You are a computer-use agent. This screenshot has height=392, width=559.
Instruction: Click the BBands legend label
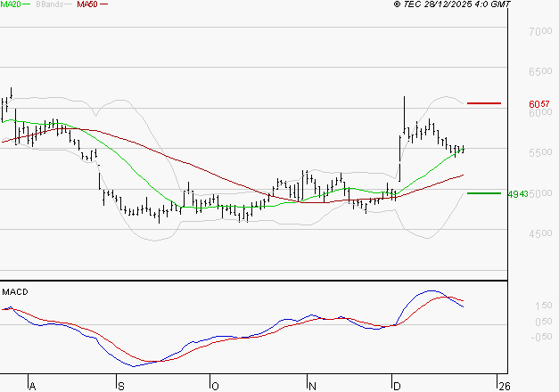tap(50, 4)
